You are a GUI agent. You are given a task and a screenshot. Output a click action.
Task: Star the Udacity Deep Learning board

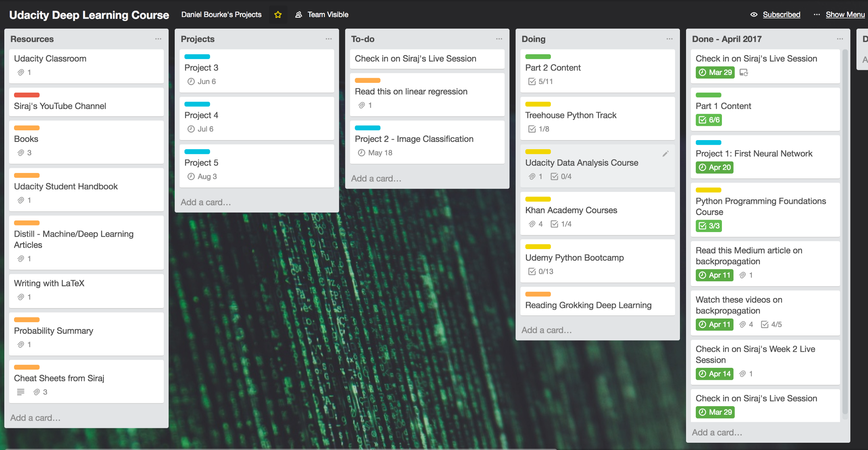pos(278,14)
